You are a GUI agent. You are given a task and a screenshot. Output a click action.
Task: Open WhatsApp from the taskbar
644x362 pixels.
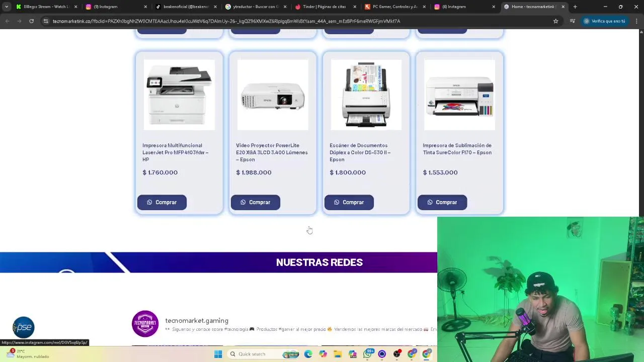(368, 354)
